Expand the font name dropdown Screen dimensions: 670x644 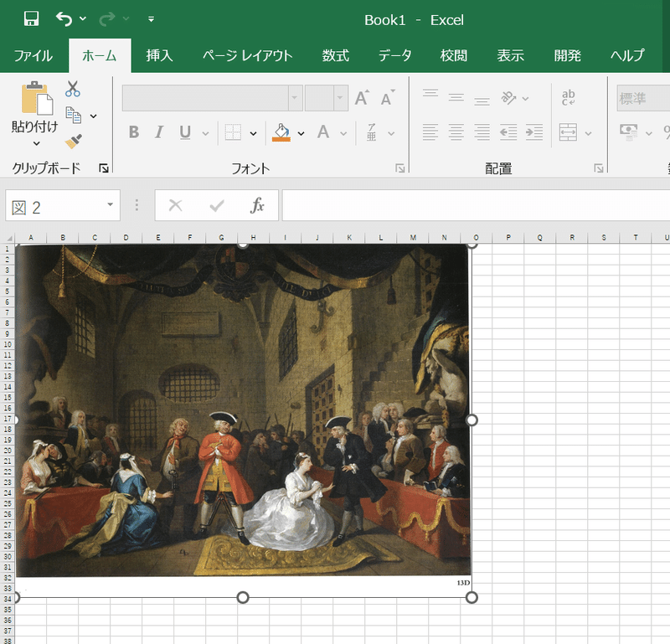tap(295, 98)
